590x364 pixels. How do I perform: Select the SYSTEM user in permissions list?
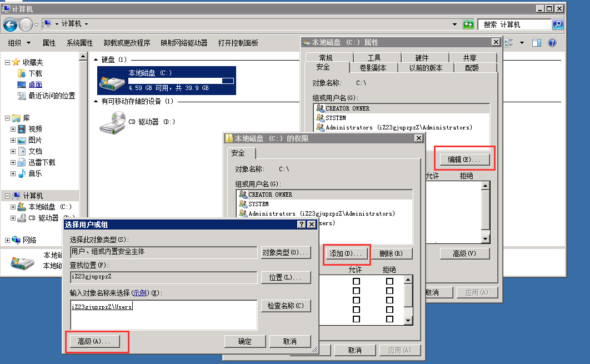tap(258, 204)
